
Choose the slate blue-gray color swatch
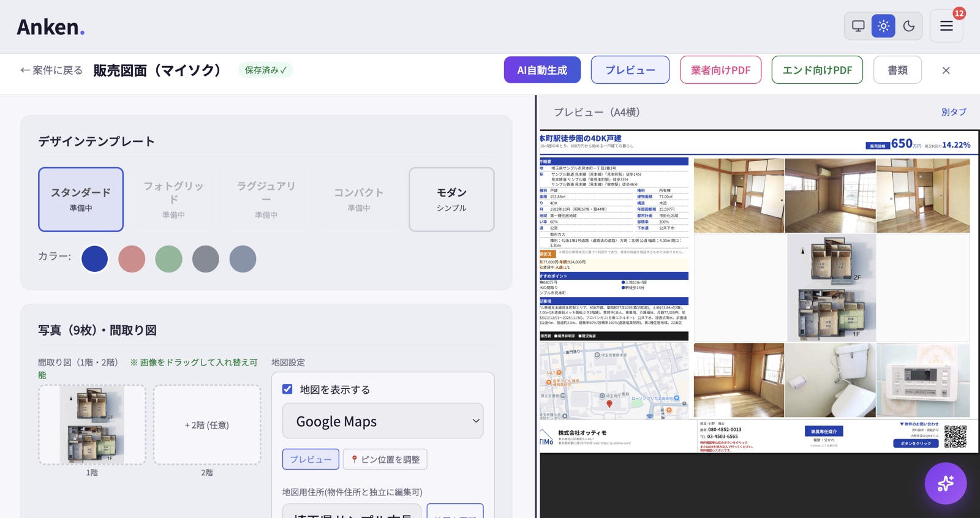click(x=243, y=259)
